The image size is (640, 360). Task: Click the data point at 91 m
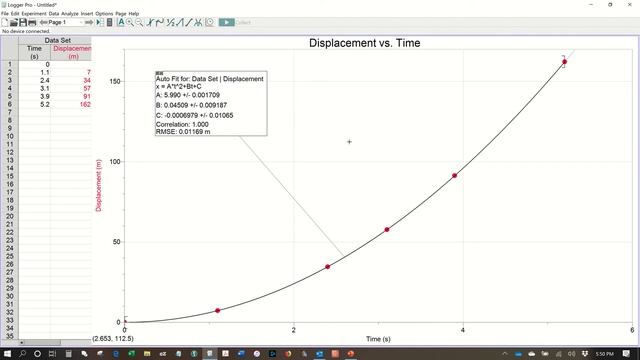point(454,176)
